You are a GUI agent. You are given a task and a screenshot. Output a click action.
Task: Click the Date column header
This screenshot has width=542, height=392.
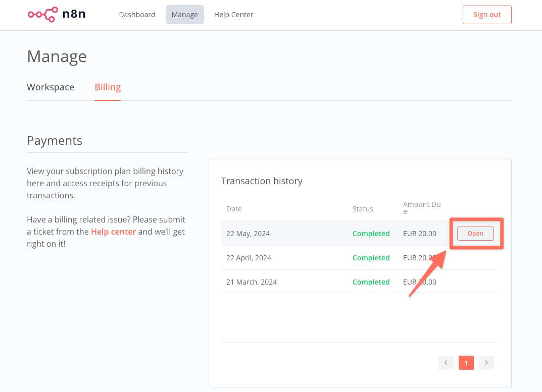click(x=234, y=209)
